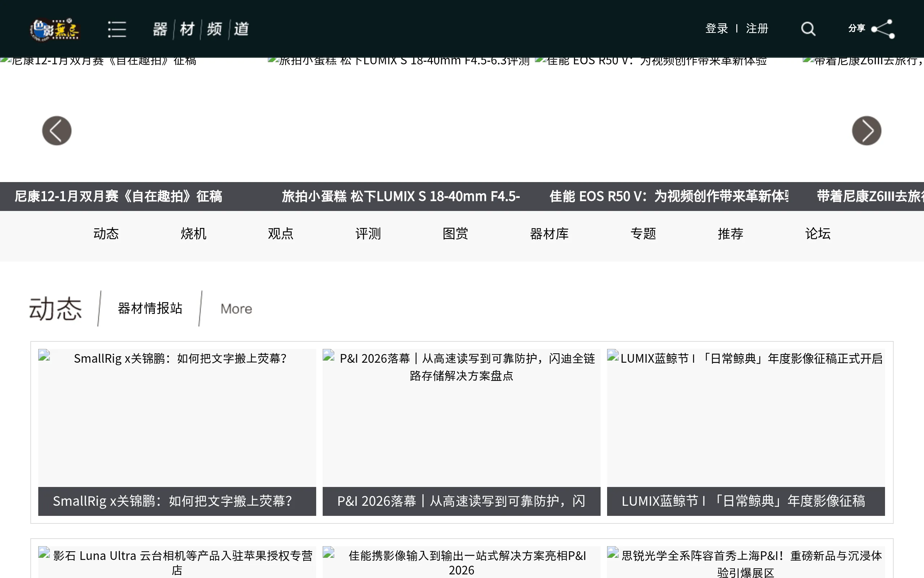Viewport: 924px width, 578px height.
Task: Open the 观点 navigation tab
Action: (281, 234)
